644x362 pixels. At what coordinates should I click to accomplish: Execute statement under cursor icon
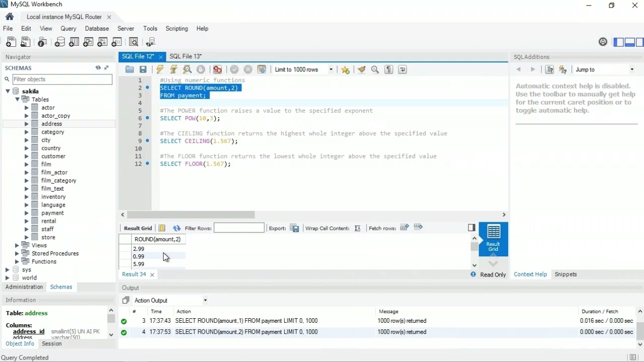[174, 69]
